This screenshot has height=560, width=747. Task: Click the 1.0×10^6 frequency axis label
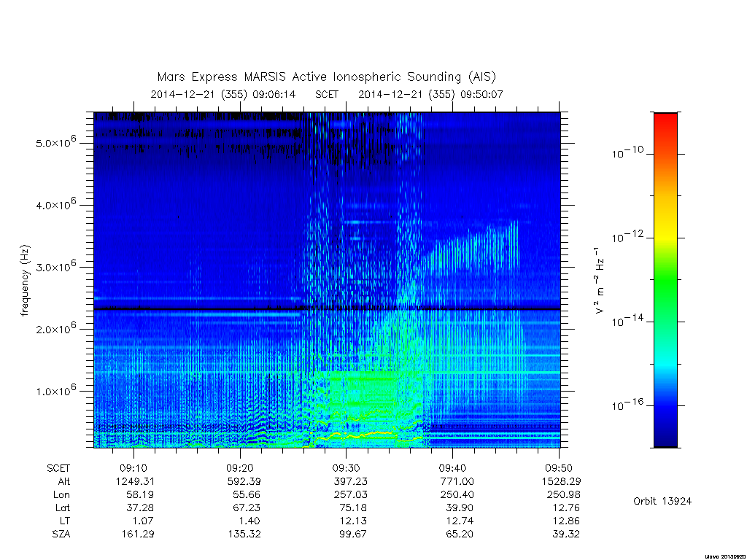pyautogui.click(x=55, y=389)
